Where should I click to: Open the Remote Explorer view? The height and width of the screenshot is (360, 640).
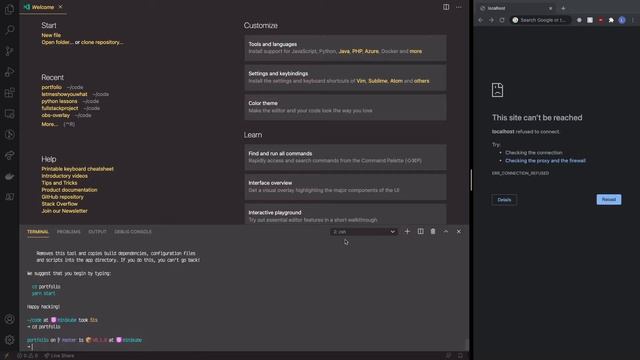point(9,113)
